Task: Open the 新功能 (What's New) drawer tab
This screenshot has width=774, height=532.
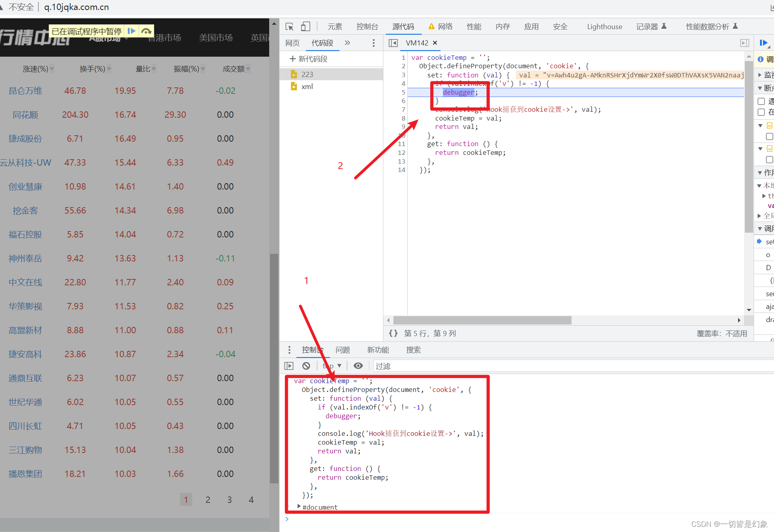Action: tap(378, 350)
